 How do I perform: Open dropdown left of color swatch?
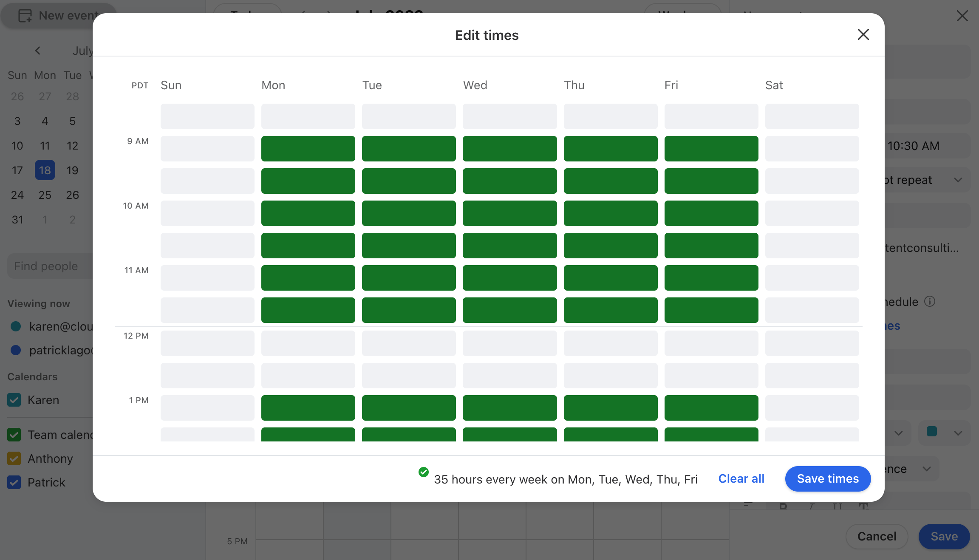pos(898,433)
